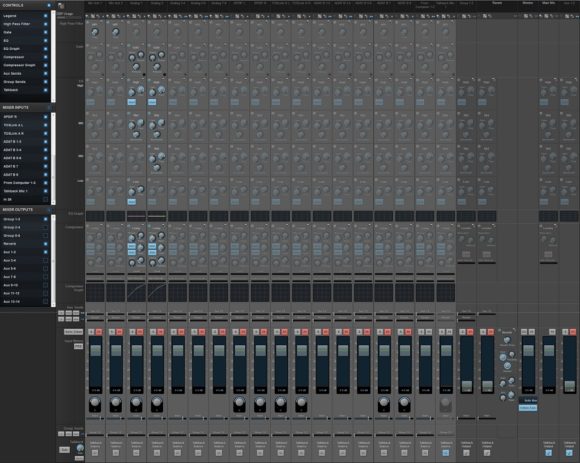Toggle Group 1-2 mixer output visibility

(x=45, y=219)
